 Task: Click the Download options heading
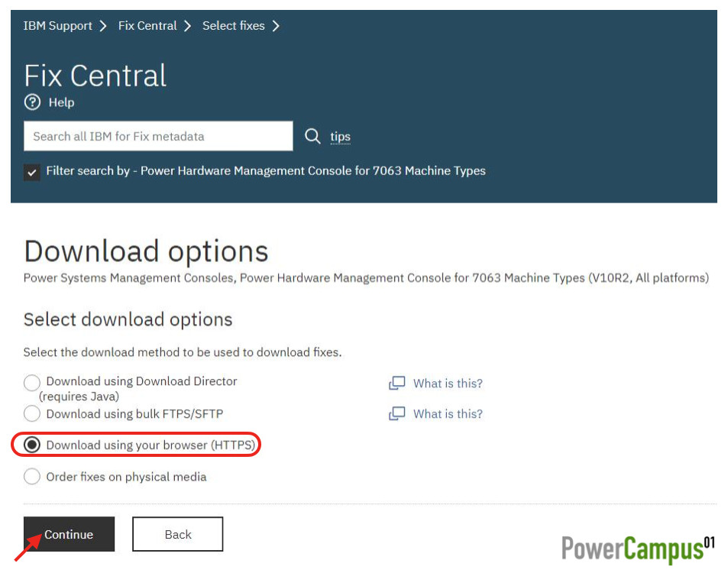(146, 251)
